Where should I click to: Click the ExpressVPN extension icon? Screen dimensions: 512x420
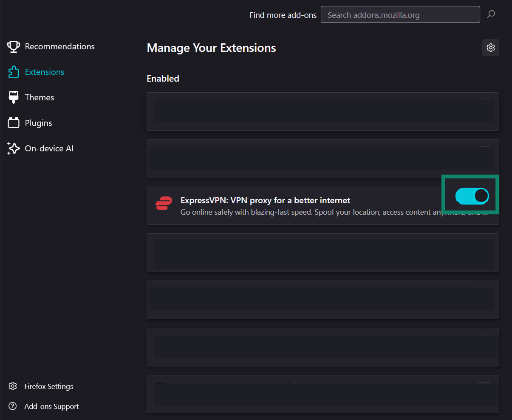pyautogui.click(x=164, y=203)
